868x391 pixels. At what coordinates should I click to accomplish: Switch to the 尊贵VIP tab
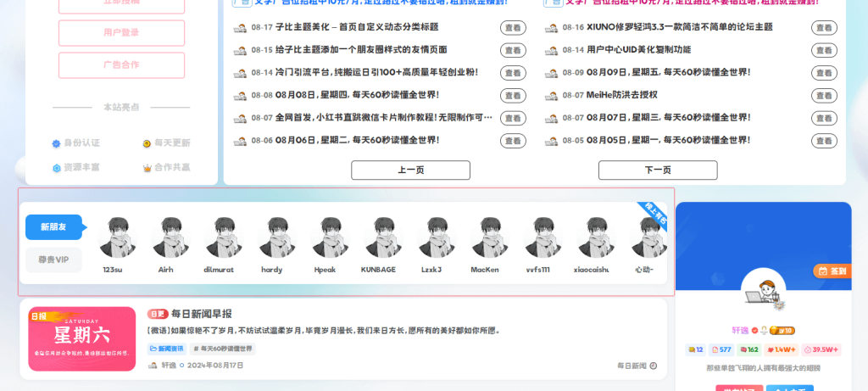click(x=53, y=260)
